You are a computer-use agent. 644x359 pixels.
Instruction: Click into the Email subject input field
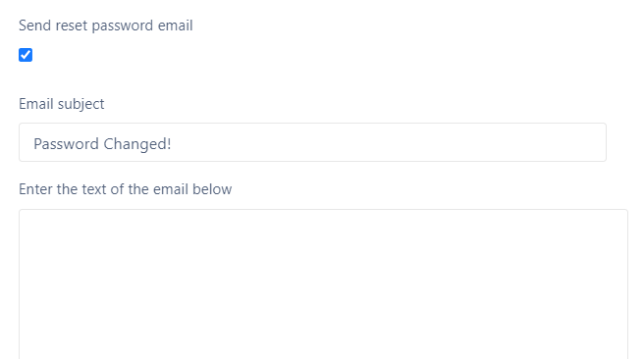coord(312,142)
